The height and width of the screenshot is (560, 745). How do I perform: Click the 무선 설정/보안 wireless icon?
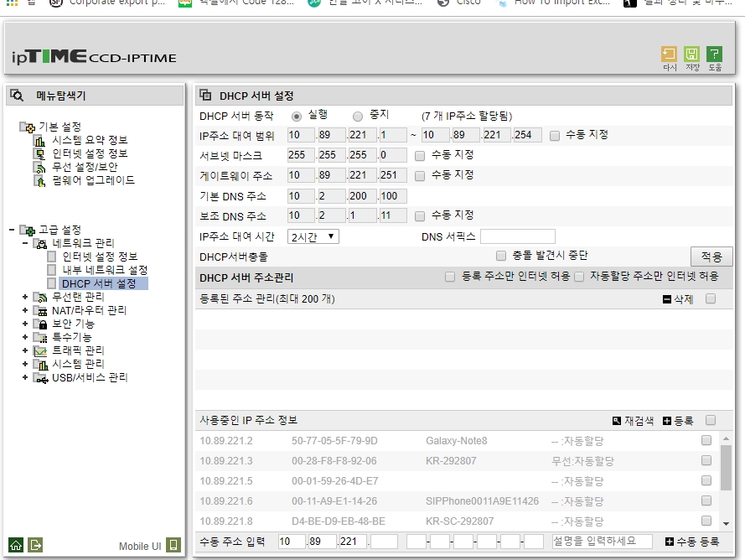[40, 168]
